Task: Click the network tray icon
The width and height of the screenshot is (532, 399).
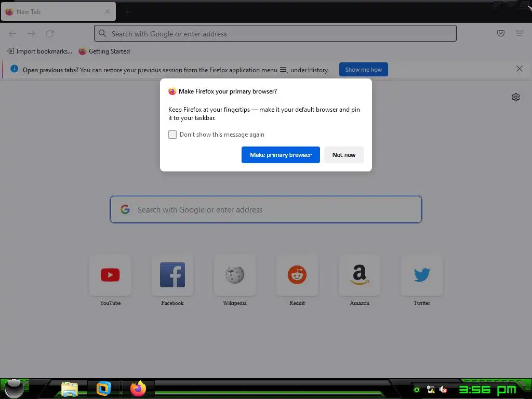Action: pyautogui.click(x=431, y=390)
